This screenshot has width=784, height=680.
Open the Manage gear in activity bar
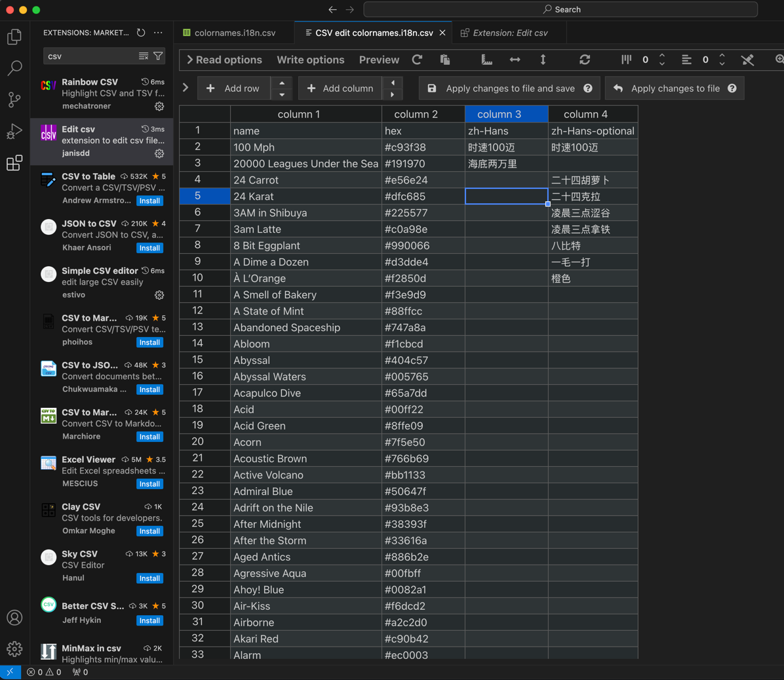14,649
